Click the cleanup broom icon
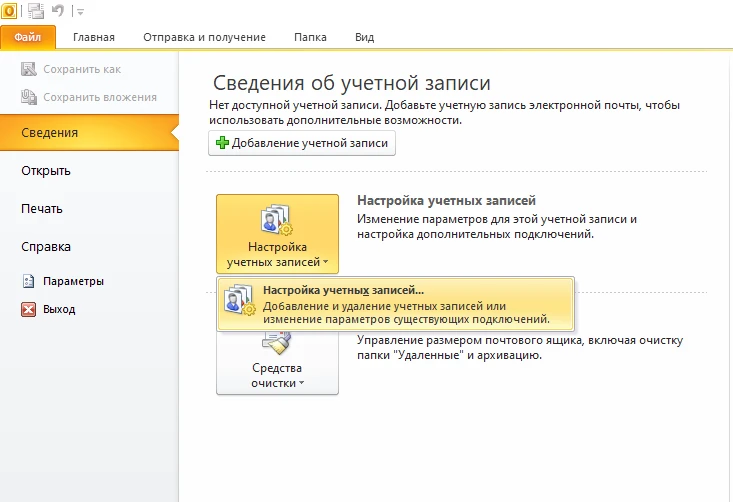The height and width of the screenshot is (502, 733). (276, 344)
